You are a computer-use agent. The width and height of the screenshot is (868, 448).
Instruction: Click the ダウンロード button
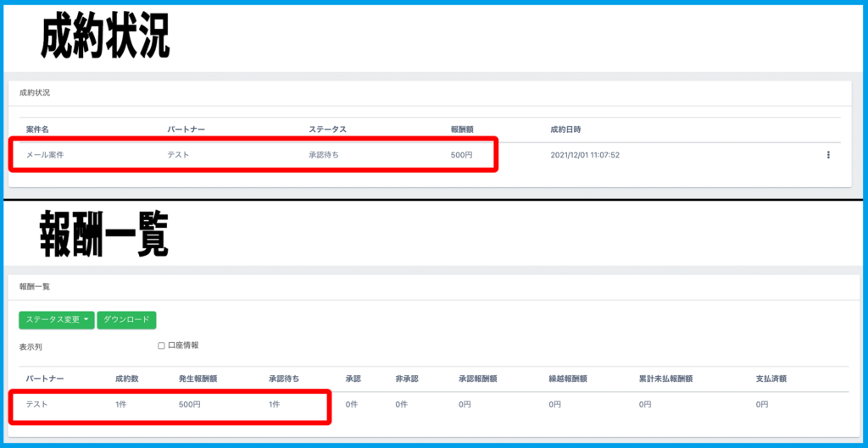click(x=126, y=319)
